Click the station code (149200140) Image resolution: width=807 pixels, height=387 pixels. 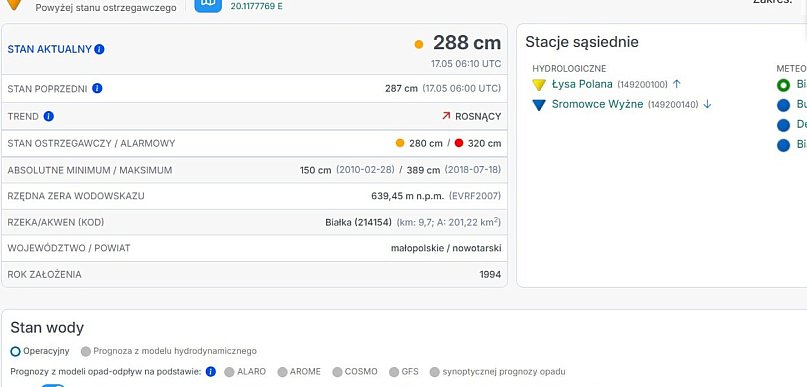[x=673, y=104]
